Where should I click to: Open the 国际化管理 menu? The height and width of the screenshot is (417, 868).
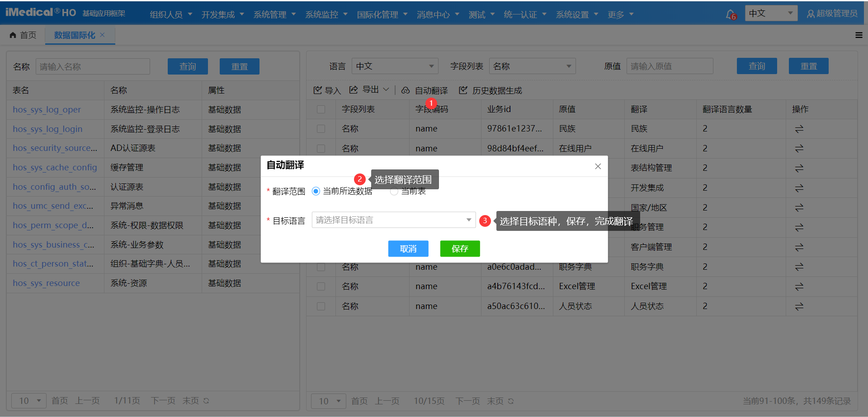click(382, 14)
